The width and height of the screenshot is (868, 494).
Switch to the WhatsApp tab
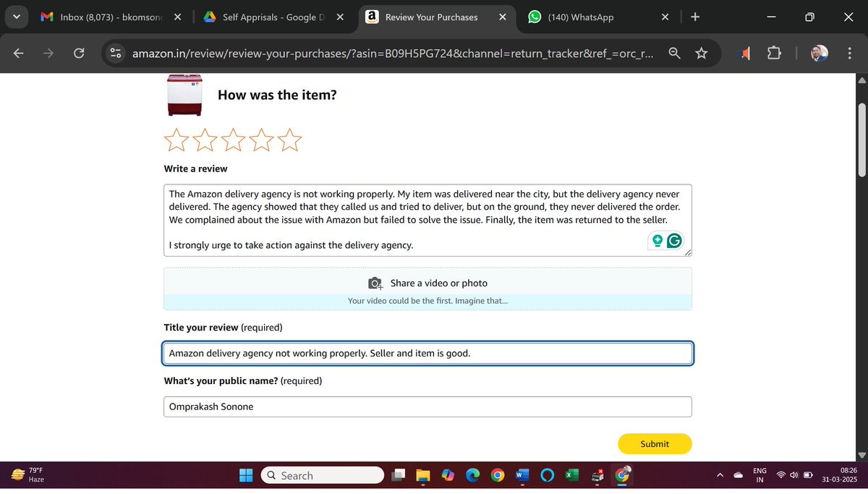[600, 17]
